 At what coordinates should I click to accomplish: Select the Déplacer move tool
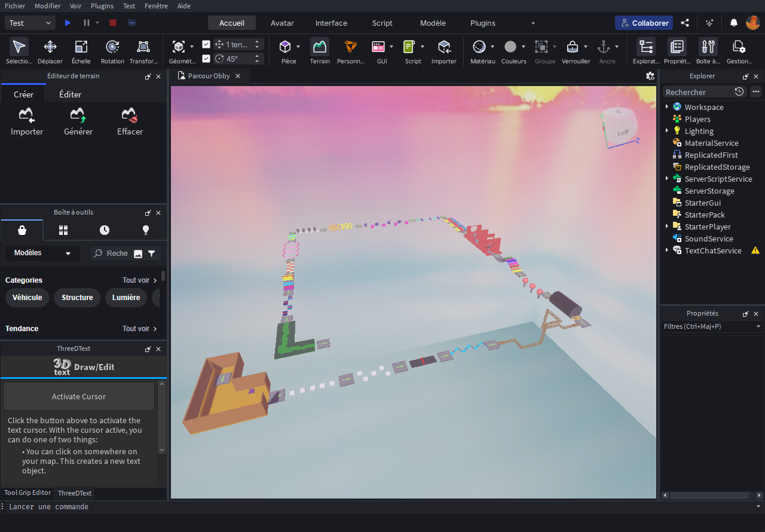pos(50,47)
